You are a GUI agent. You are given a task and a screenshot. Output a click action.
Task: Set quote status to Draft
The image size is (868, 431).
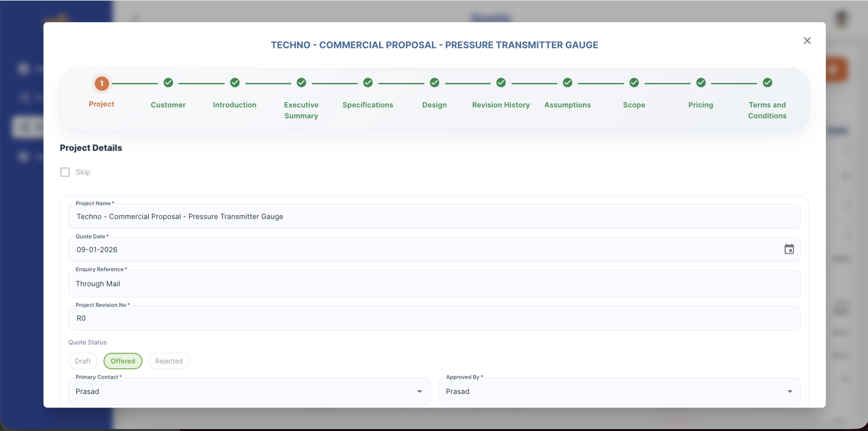tap(83, 361)
